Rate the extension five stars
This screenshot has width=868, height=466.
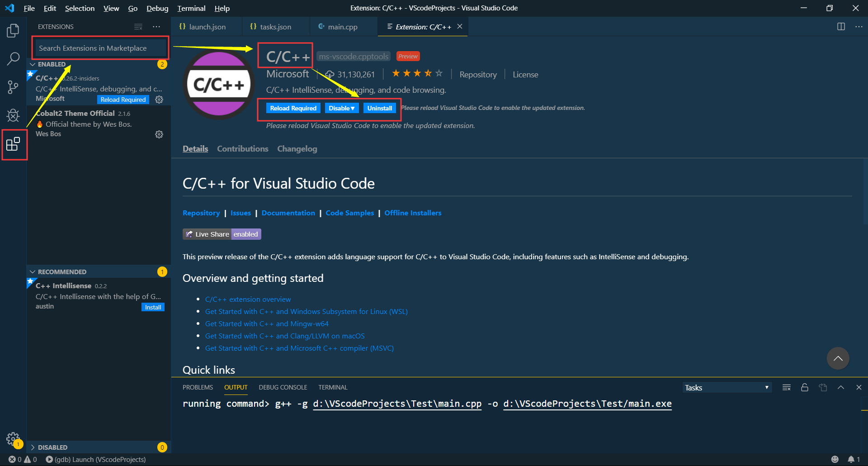point(438,73)
